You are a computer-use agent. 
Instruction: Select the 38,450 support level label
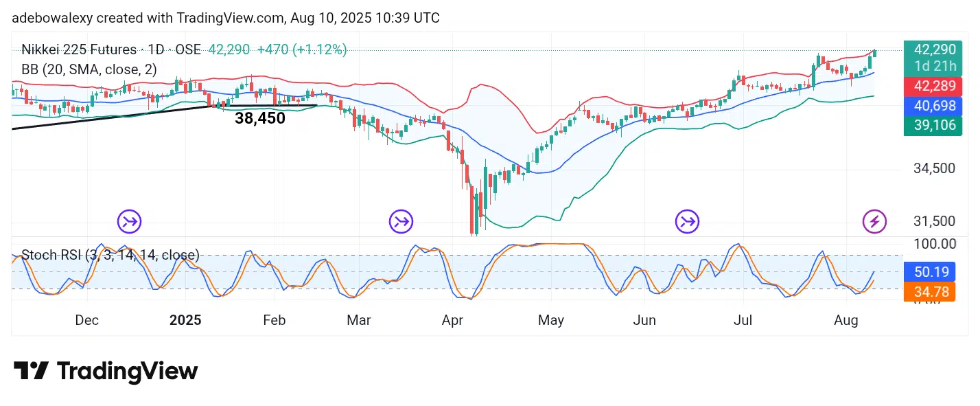[x=260, y=118]
